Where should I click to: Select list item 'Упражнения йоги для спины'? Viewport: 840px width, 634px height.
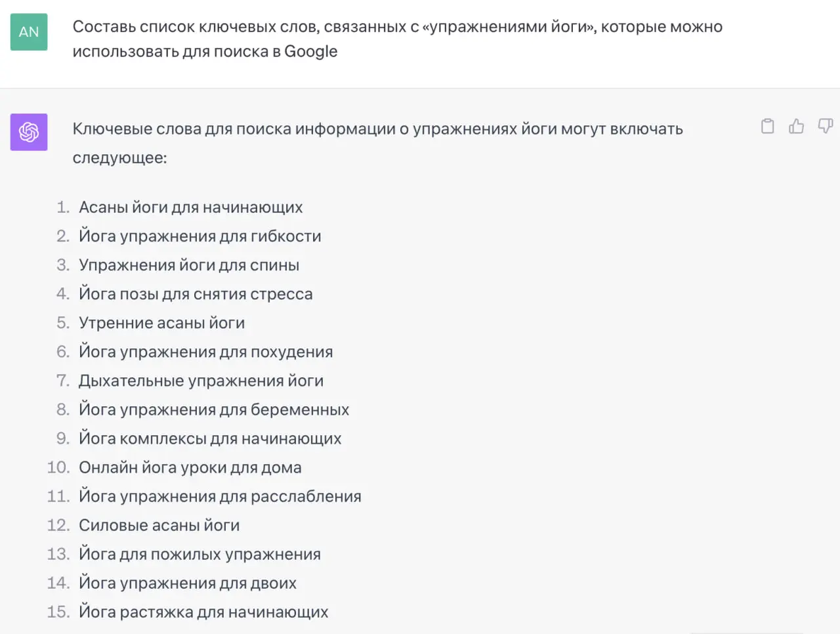point(189,265)
